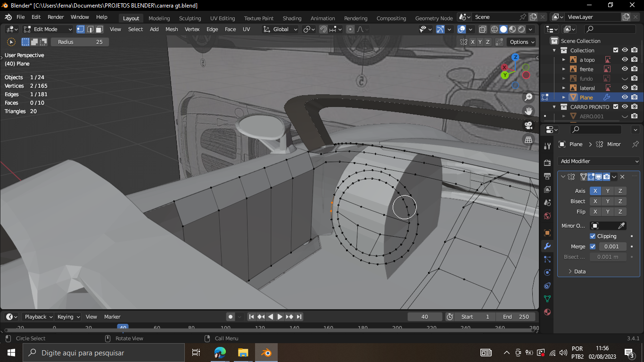Viewport: 644px width, 362px height.
Task: Open Material properties tab icon
Action: [x=547, y=312]
